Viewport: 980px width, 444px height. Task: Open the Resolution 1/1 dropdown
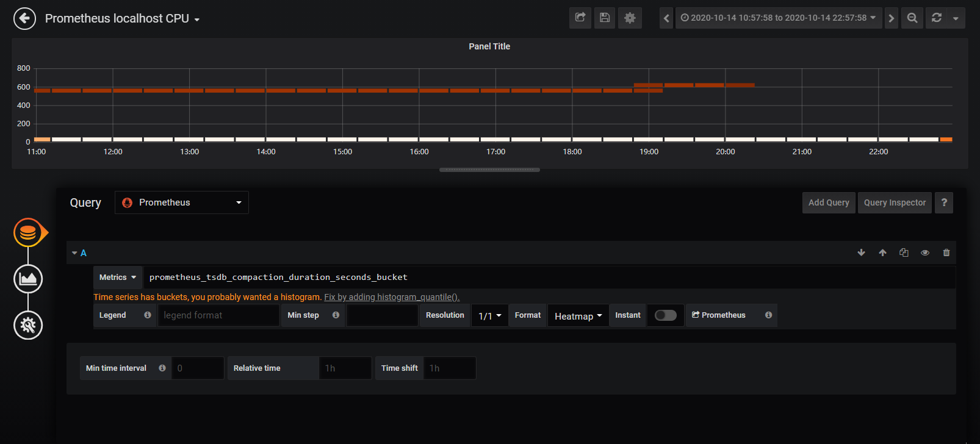[489, 315]
